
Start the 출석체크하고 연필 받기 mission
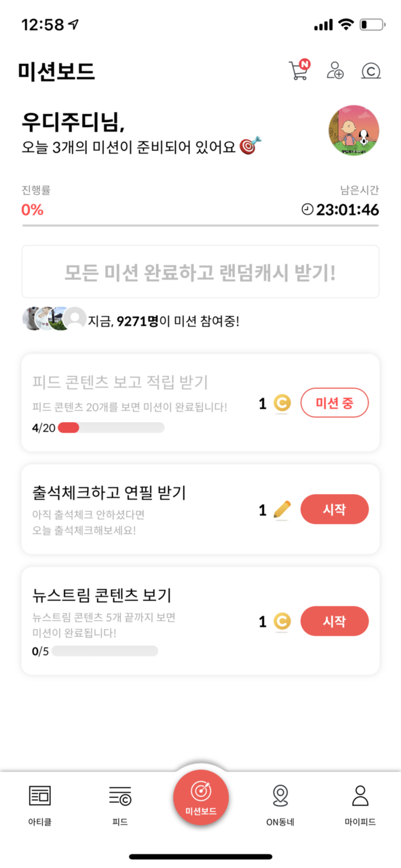tap(335, 509)
